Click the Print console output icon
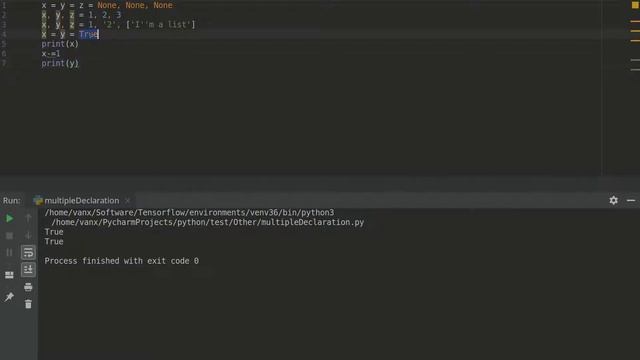The image size is (640, 360). [28, 287]
